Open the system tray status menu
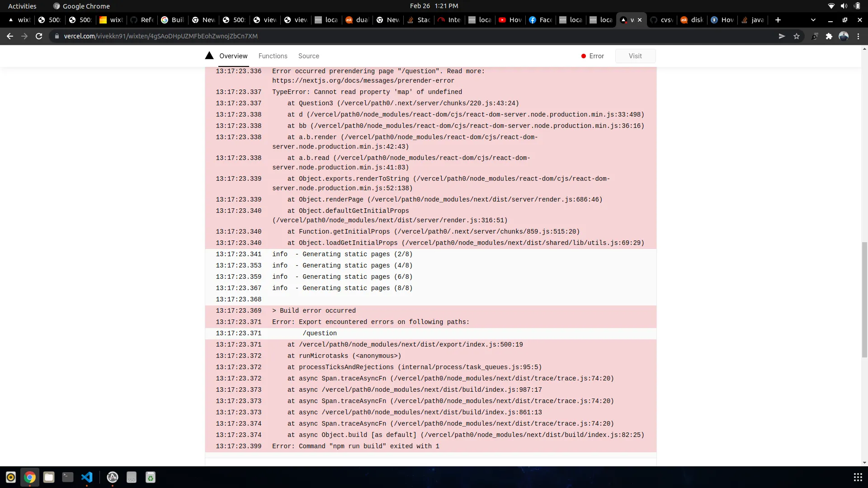 (x=844, y=6)
